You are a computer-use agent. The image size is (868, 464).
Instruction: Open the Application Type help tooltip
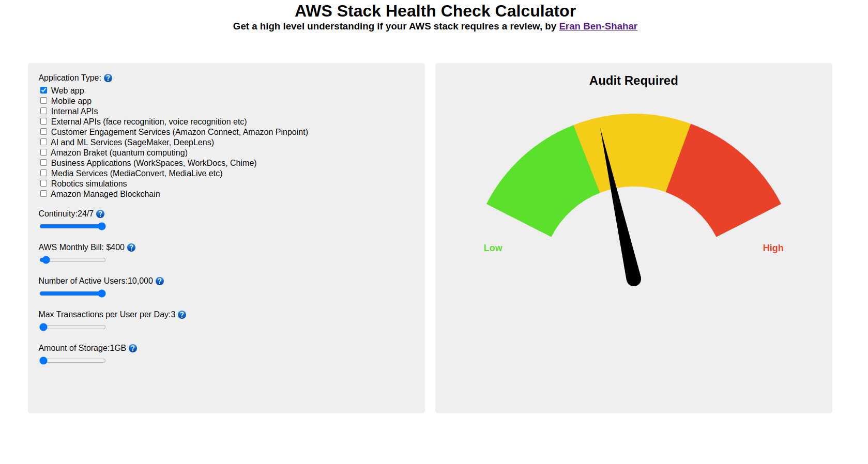click(108, 78)
